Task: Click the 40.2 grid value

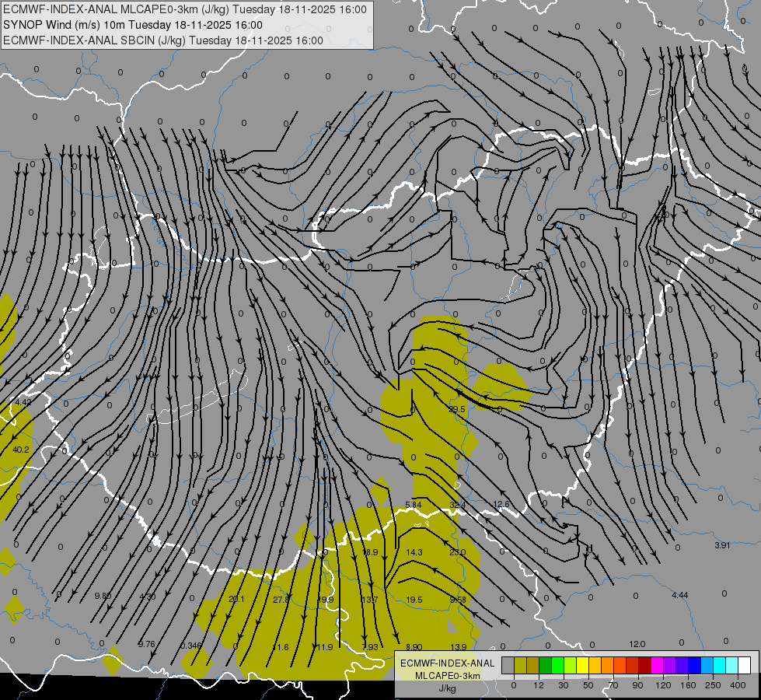Action: (21, 450)
